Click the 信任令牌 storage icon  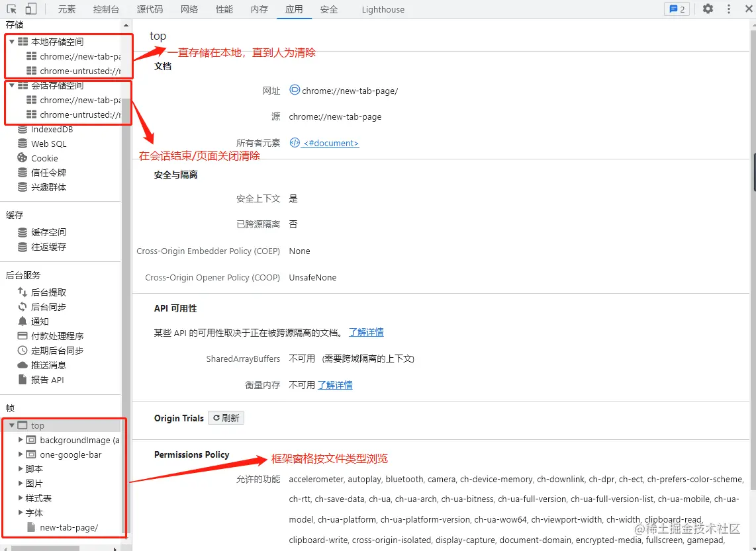point(23,173)
